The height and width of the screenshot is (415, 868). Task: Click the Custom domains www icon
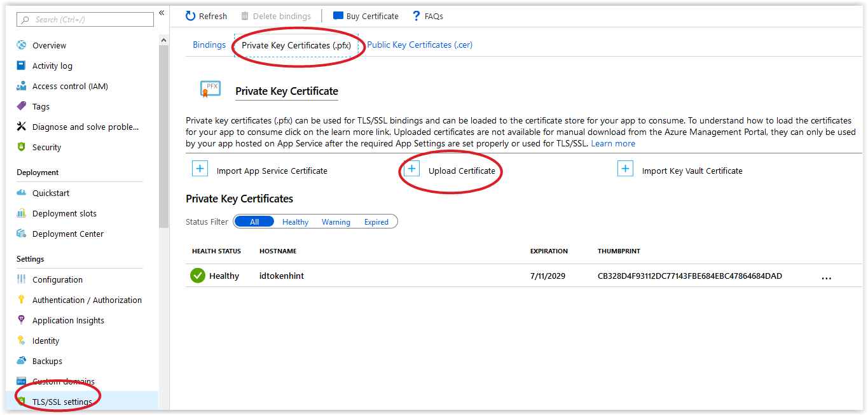tap(22, 381)
